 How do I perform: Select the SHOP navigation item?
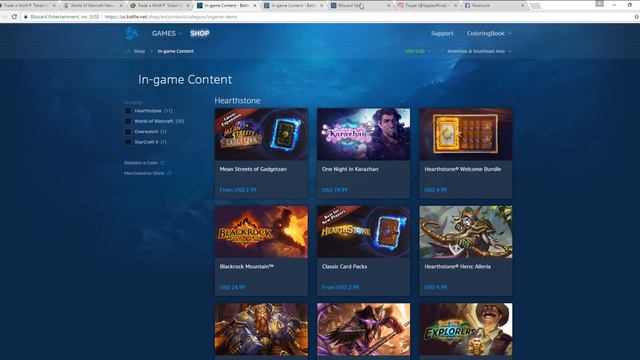[x=200, y=33]
